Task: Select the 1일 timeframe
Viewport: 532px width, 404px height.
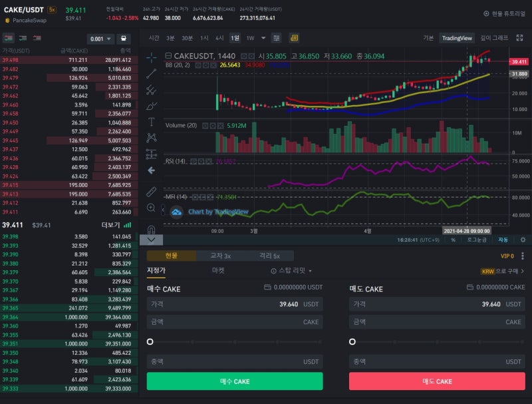Action: 235,38
